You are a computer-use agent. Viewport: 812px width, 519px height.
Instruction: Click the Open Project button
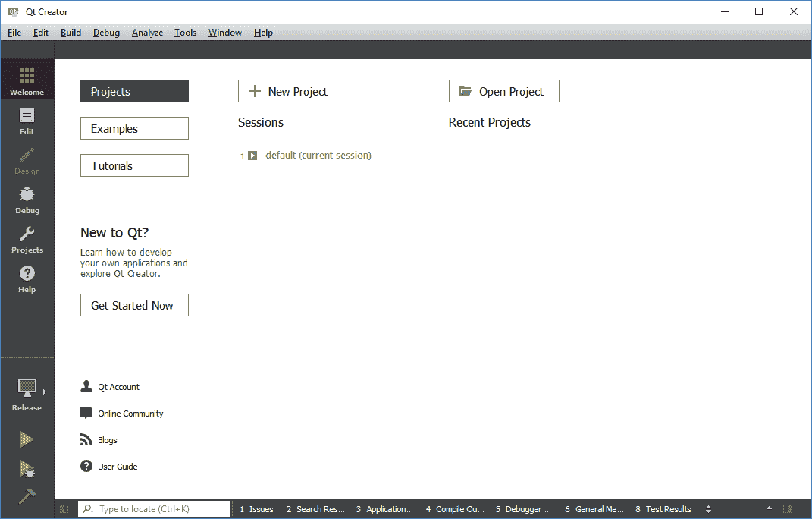coord(503,90)
